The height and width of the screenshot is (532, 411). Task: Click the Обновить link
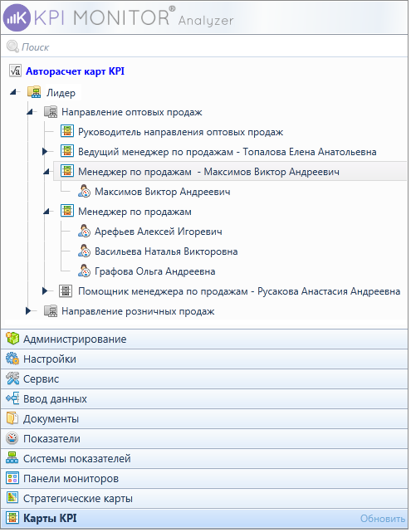(x=383, y=519)
